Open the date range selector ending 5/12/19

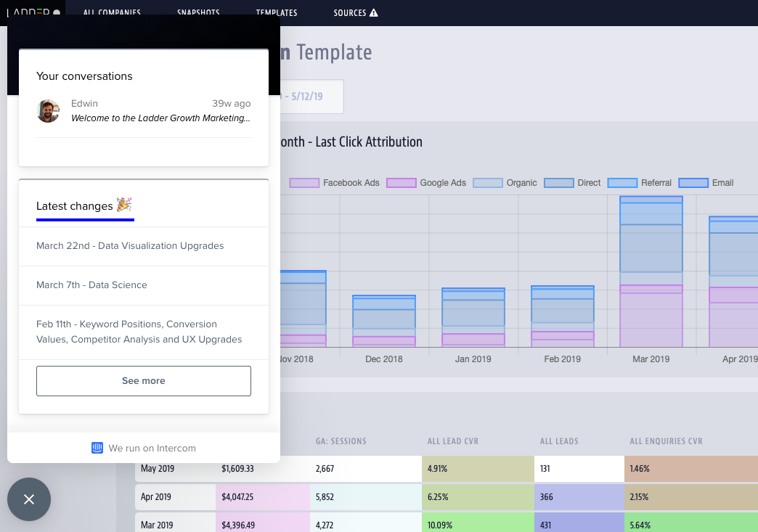tap(305, 96)
